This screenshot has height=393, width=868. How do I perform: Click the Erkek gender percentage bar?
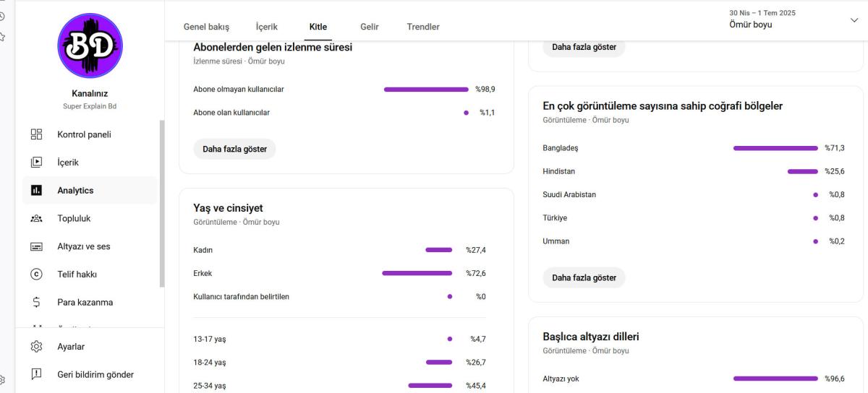[417, 273]
